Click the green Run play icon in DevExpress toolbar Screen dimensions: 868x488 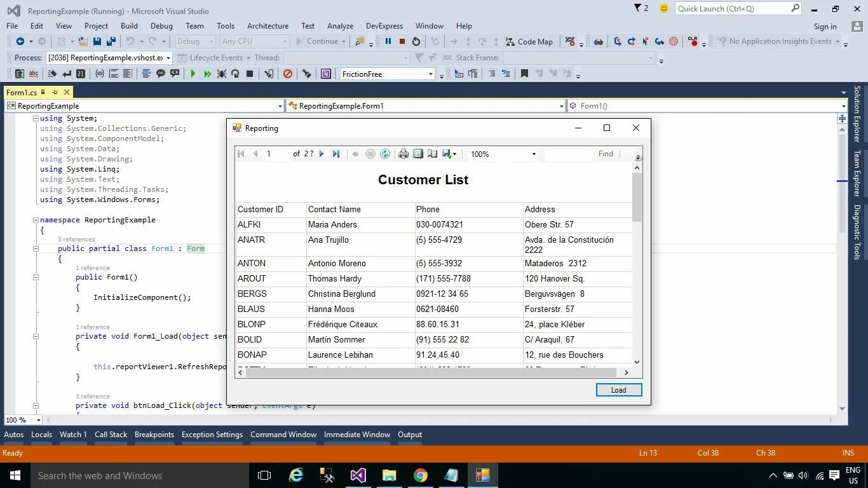click(193, 74)
